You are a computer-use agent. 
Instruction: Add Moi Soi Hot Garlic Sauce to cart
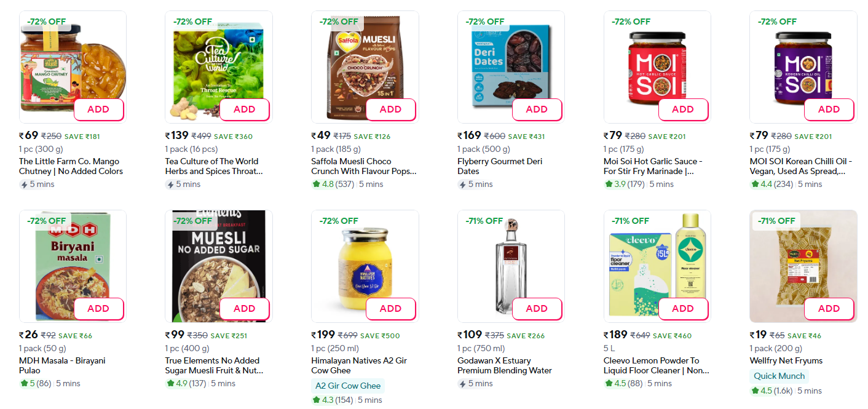pos(682,109)
